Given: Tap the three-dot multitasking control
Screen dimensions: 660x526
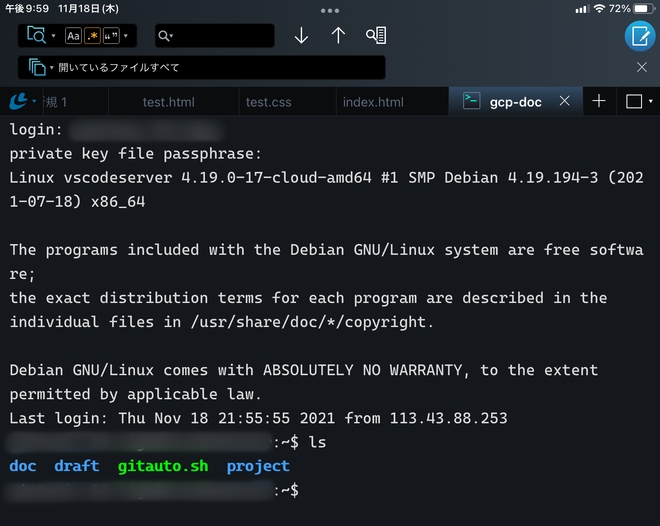Looking at the screenshot, I should click(x=330, y=11).
